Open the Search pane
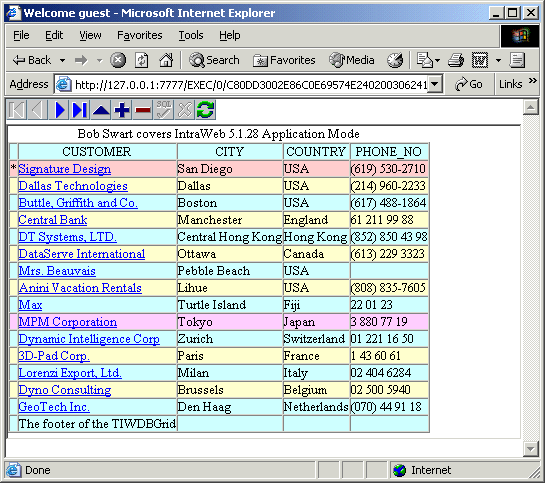Viewport: 545px width, 483px height. point(214,60)
